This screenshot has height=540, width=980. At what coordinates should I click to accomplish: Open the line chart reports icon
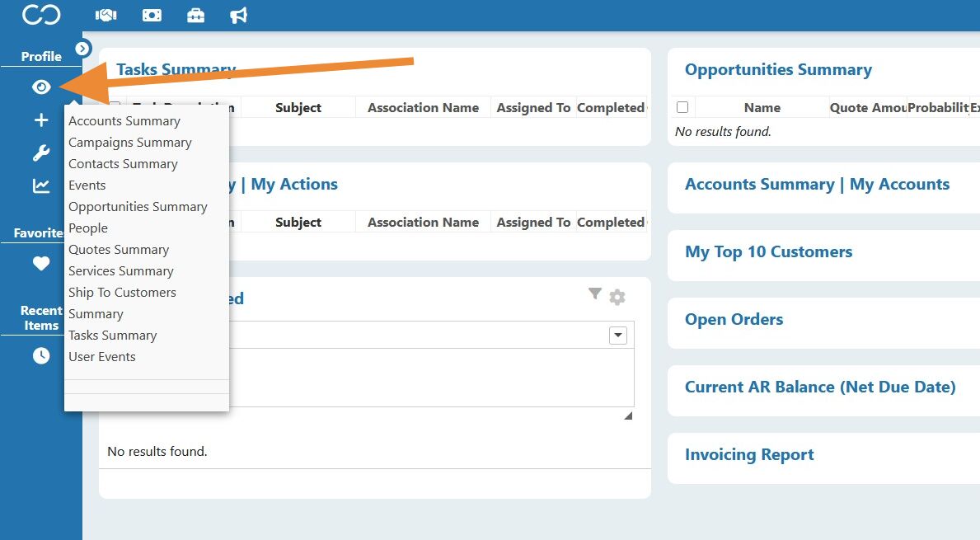[x=41, y=185]
